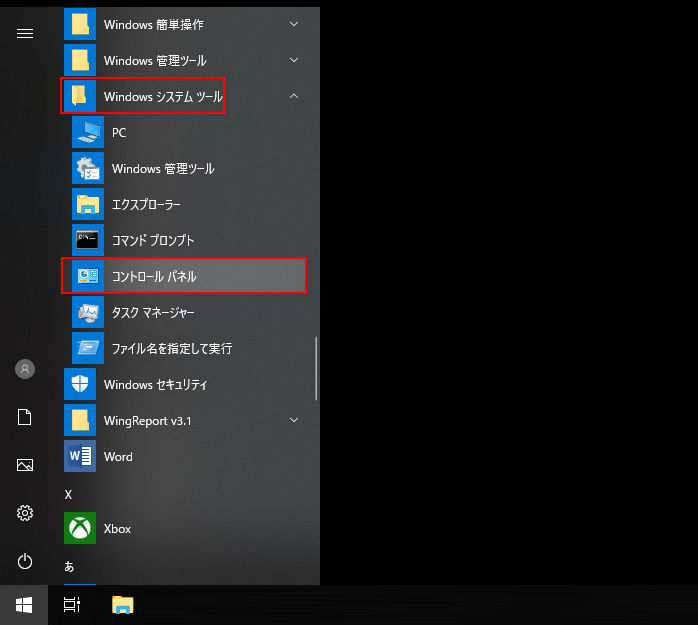Click the あ section header
The width and height of the screenshot is (698, 625).
click(x=69, y=566)
